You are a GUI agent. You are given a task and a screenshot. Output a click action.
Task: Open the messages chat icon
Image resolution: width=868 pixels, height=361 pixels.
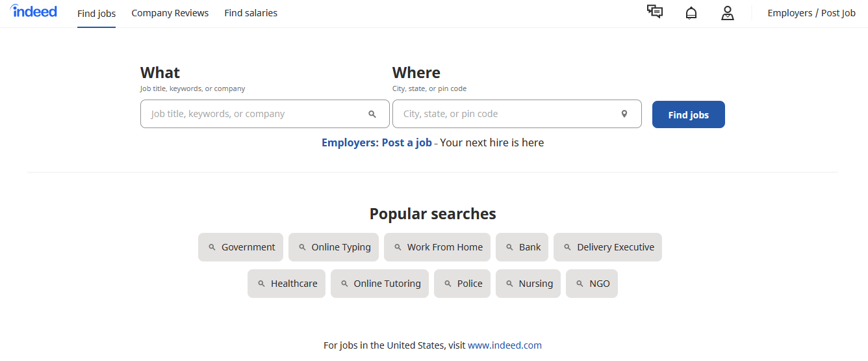[x=655, y=12]
